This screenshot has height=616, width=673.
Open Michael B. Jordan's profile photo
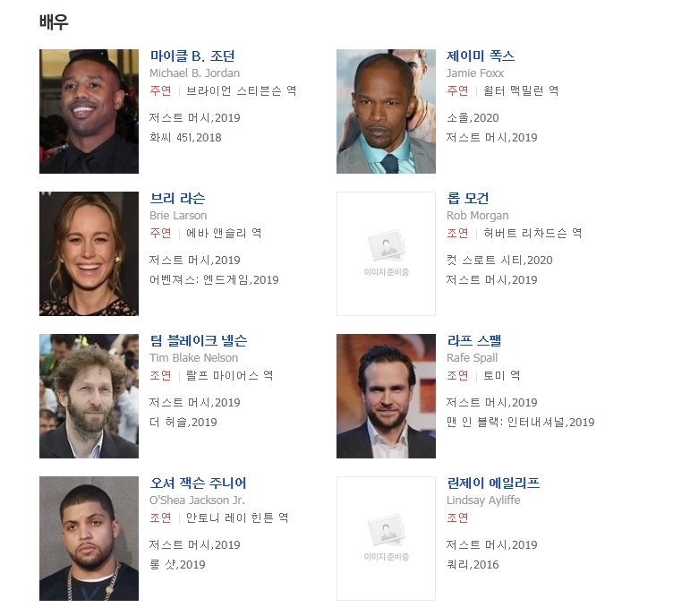pyautogui.click(x=89, y=111)
